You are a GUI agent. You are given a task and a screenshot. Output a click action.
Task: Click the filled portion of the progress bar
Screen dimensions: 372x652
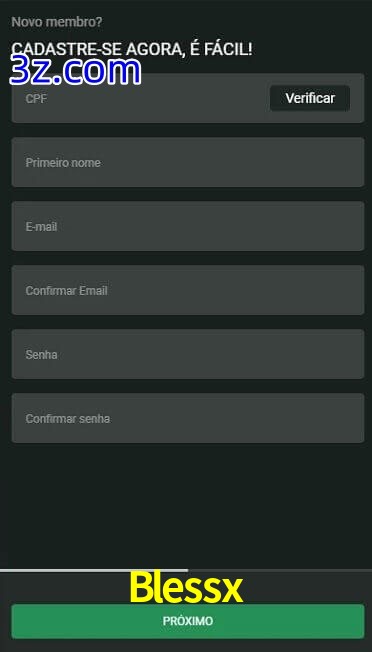(x=94, y=570)
